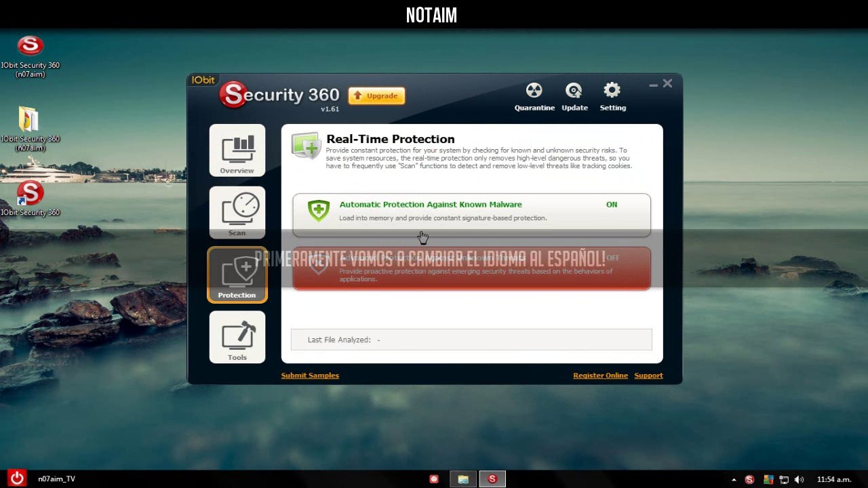The width and height of the screenshot is (868, 488).
Task: Click the Real-Time Protection header icon
Action: tap(306, 146)
